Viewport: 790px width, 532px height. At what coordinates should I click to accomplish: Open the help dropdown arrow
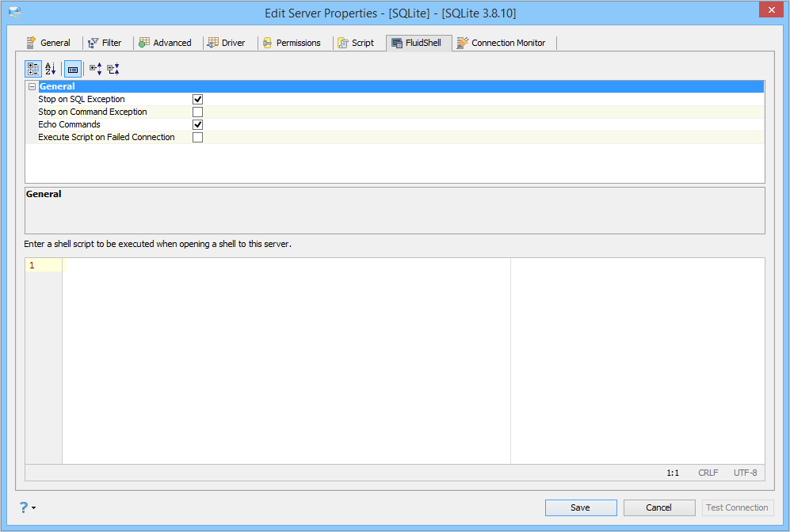[34, 507]
